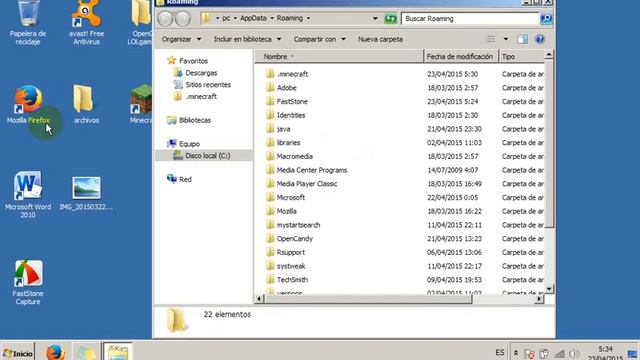The width and height of the screenshot is (640, 360).
Task: Click the Explorer forward navigation button
Action: coord(183,18)
